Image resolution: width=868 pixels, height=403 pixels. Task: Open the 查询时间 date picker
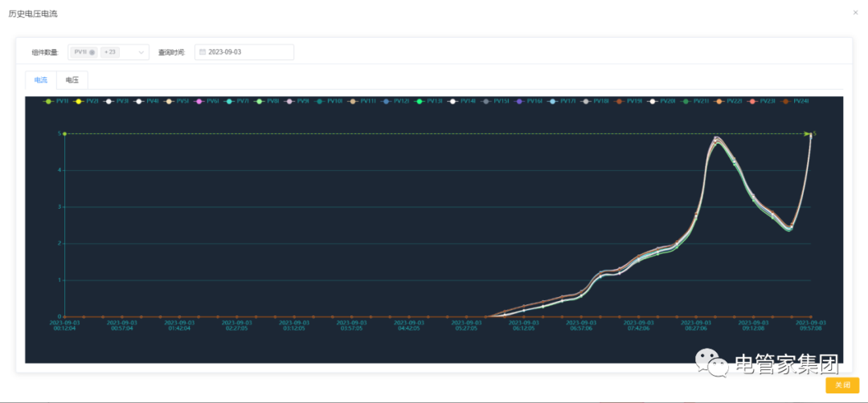(x=245, y=52)
